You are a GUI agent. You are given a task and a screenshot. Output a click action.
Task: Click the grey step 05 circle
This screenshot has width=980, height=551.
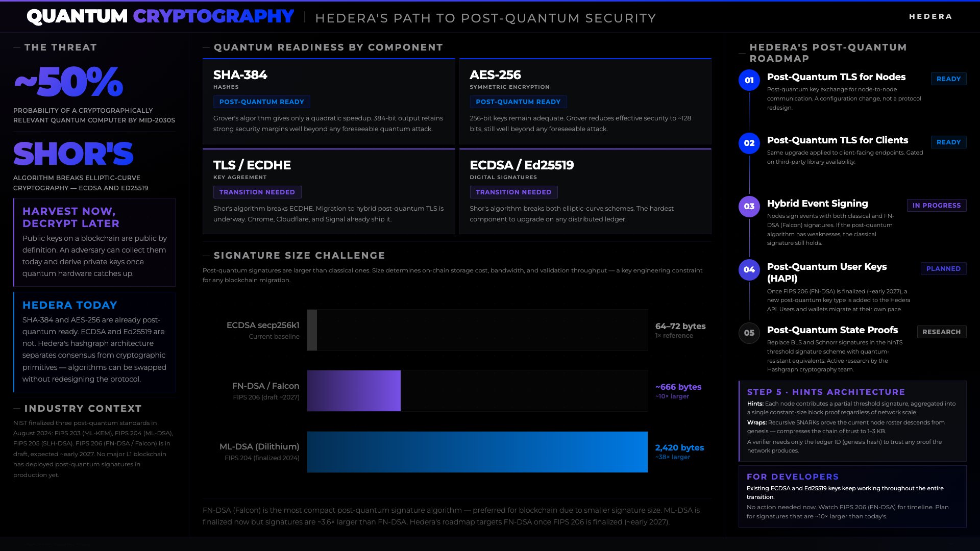pyautogui.click(x=749, y=333)
